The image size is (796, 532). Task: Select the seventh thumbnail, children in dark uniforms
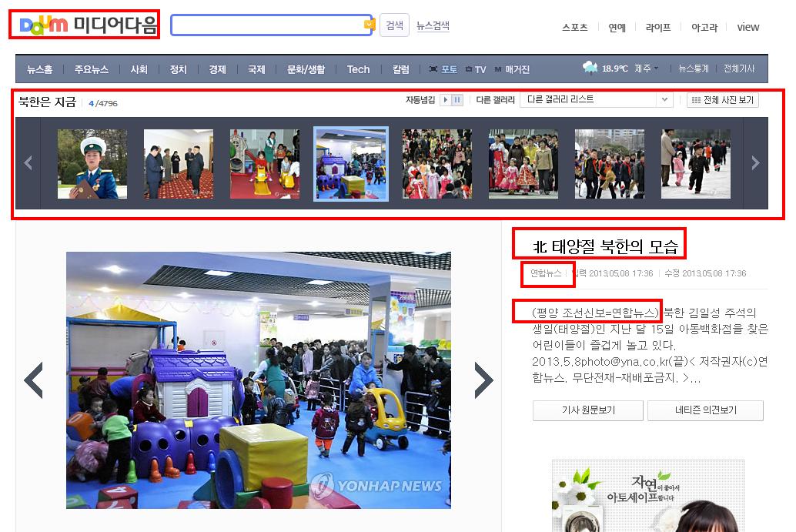(x=610, y=164)
